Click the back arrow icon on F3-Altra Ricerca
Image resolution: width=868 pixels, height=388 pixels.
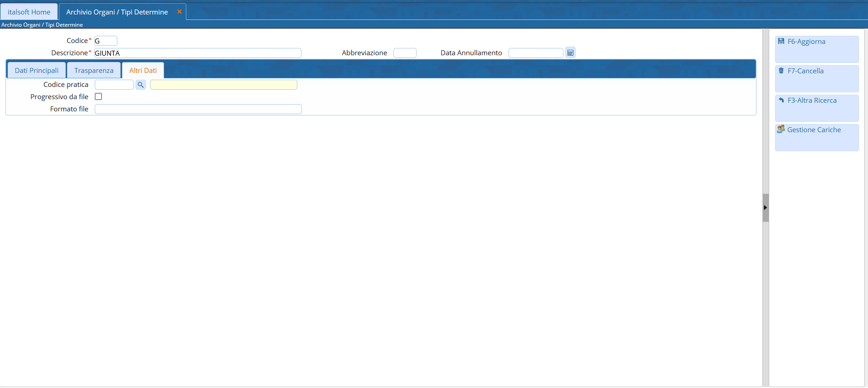pyautogui.click(x=781, y=100)
